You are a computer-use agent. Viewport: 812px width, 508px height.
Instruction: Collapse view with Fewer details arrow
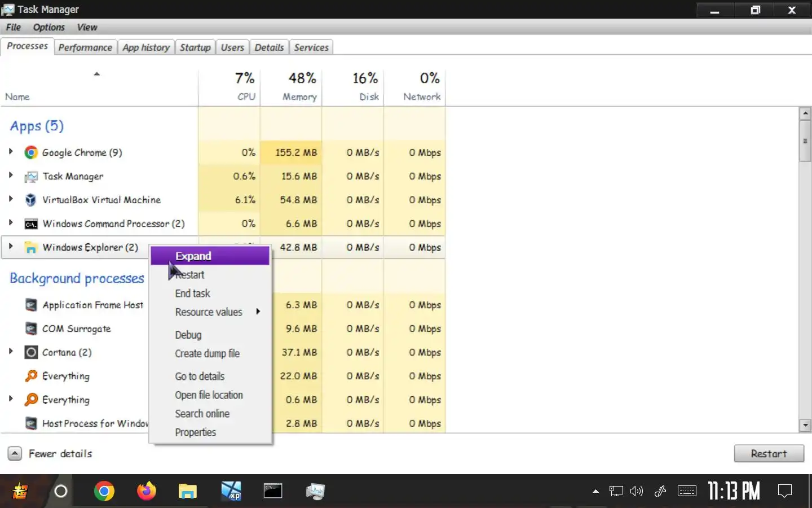15,453
